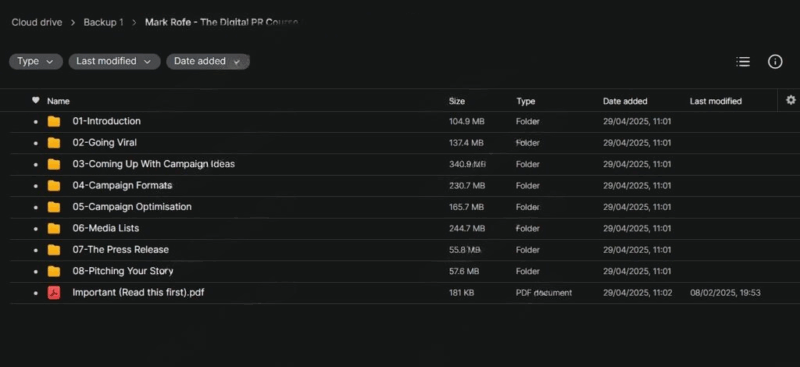Sort by the Size column header
Screen dimensions: 800x367
[457, 101]
